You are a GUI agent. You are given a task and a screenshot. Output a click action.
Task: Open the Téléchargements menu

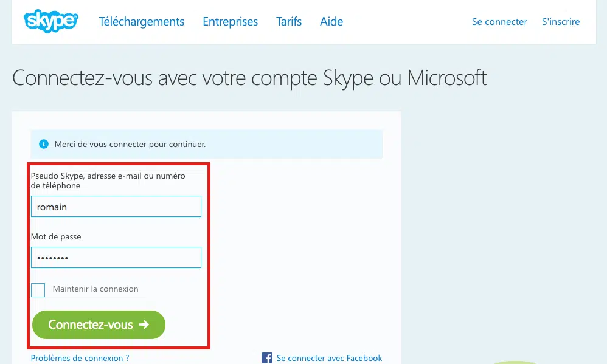click(141, 21)
